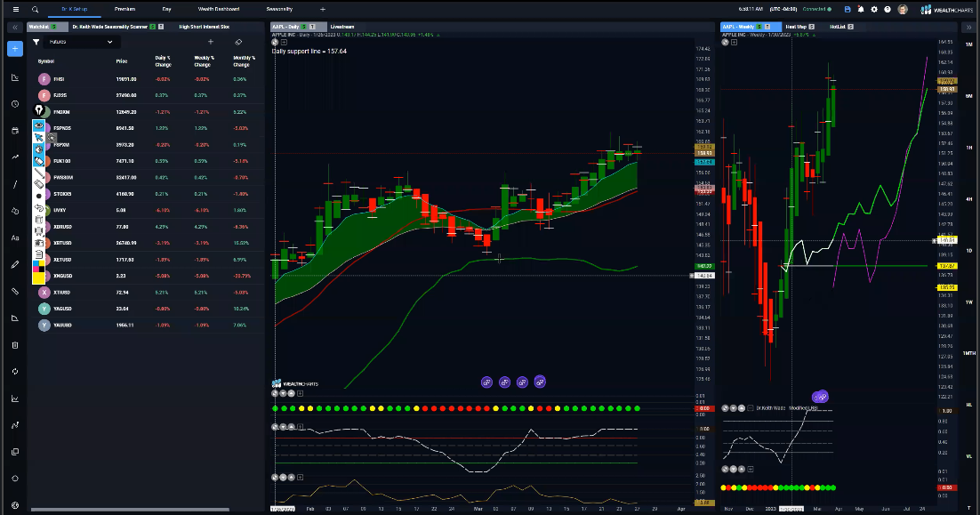980x515 pixels.
Task: Select the 1H timeframe on right strip
Action: [968, 148]
